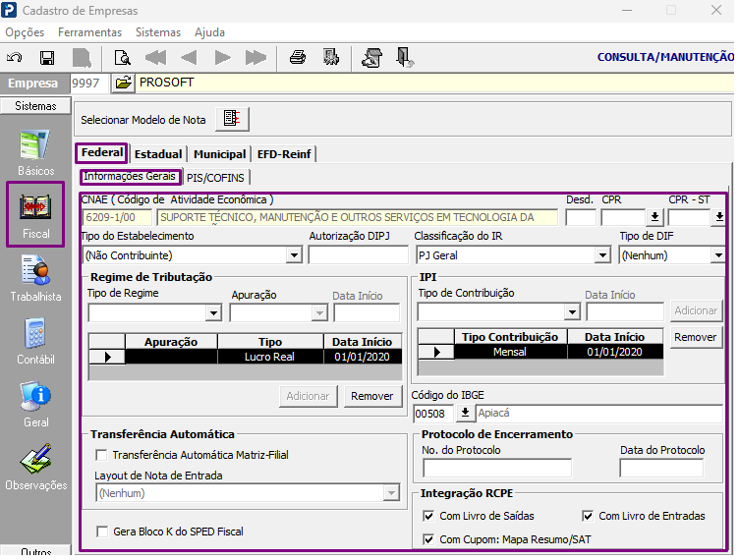Open the Trabalhista system sidebar icon
This screenshot has height=560, width=739.
(x=35, y=278)
